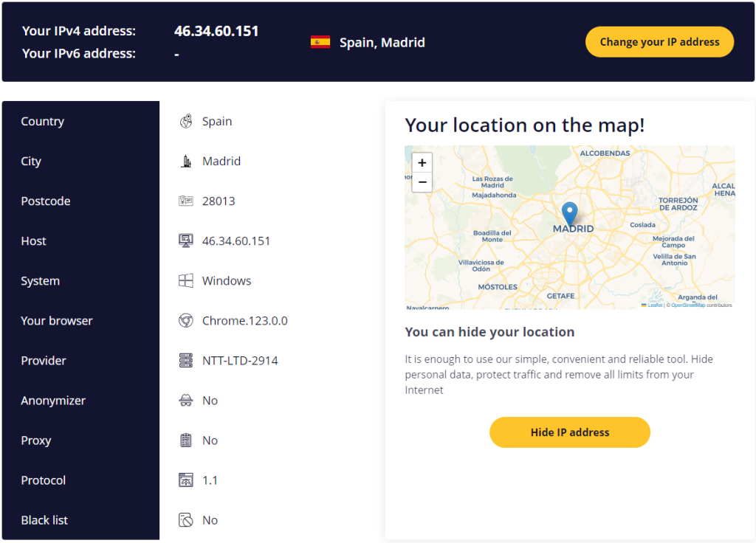Image resolution: width=756 pixels, height=543 pixels.
Task: Click 'You can hide your location' heading
Action: 489,332
